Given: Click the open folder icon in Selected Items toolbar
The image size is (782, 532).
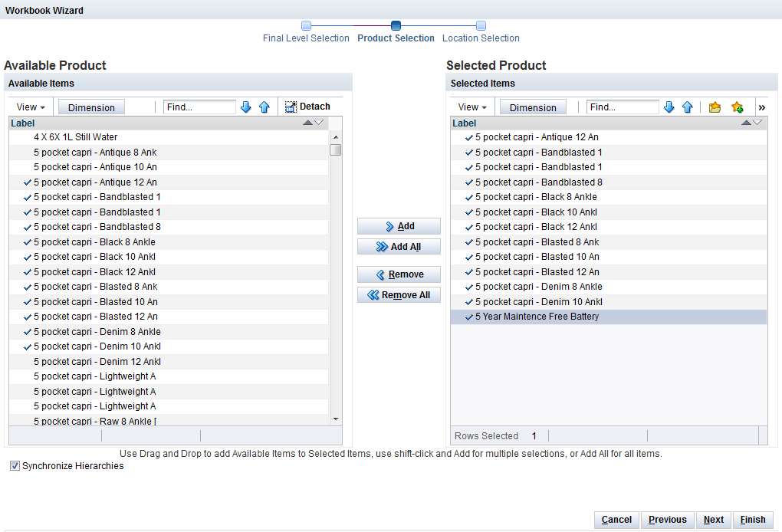Looking at the screenshot, I should coord(715,107).
